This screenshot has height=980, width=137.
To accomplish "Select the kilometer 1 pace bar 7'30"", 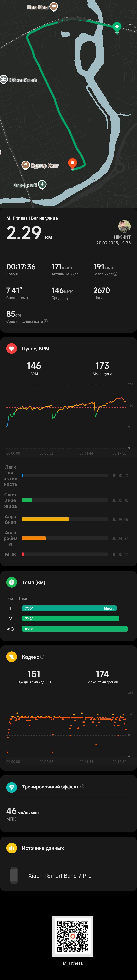I will [69, 608].
